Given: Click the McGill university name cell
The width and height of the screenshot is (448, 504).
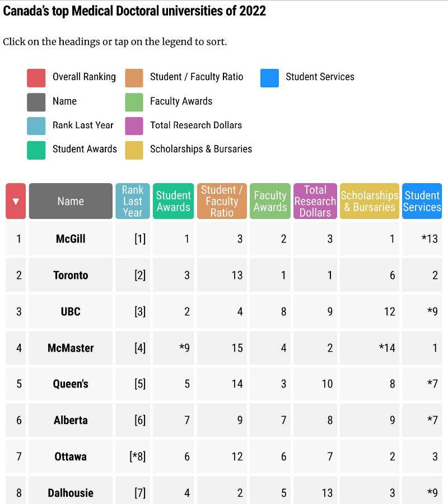Looking at the screenshot, I should point(71,239).
